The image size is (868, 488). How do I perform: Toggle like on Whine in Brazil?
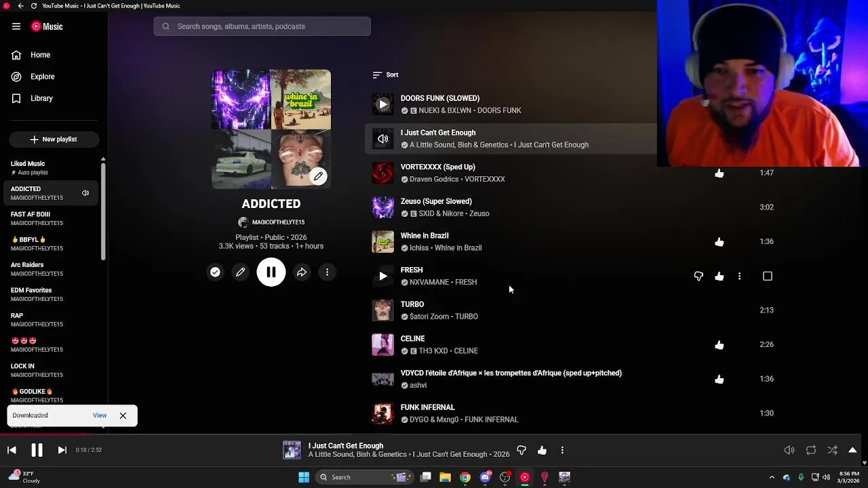pyautogui.click(x=719, y=242)
